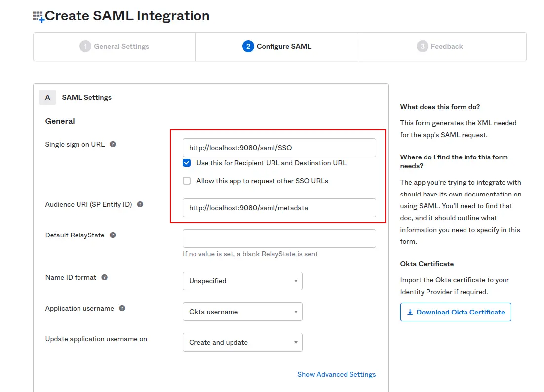Screen dimensions: 544x392
Task: Click into the Default RelayState input field
Action: [x=279, y=238]
